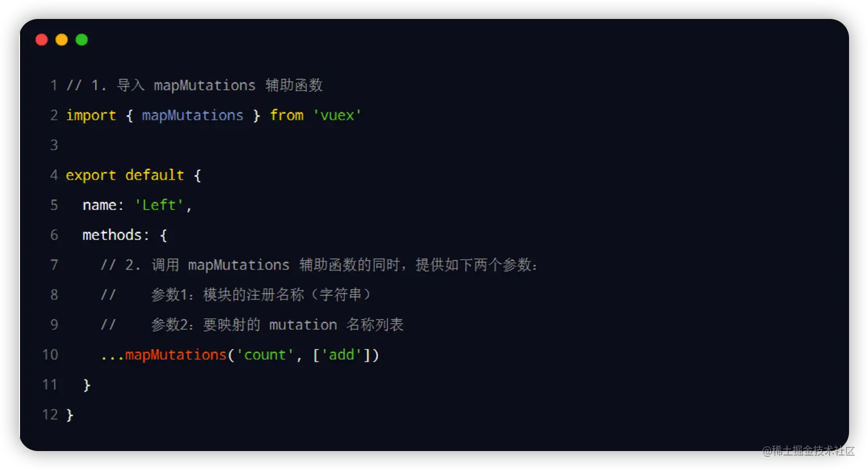Click the 'Left' string value
Viewport: 868px width, 470px height.
point(159,205)
